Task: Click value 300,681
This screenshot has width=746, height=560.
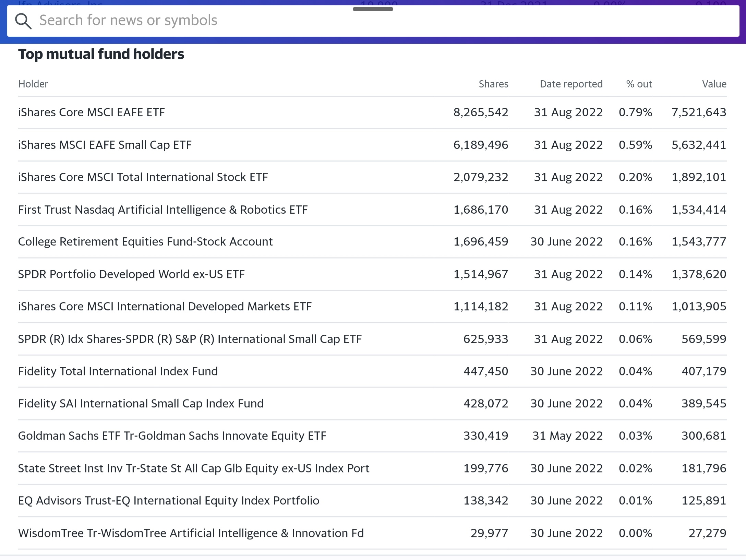Action: point(704,436)
